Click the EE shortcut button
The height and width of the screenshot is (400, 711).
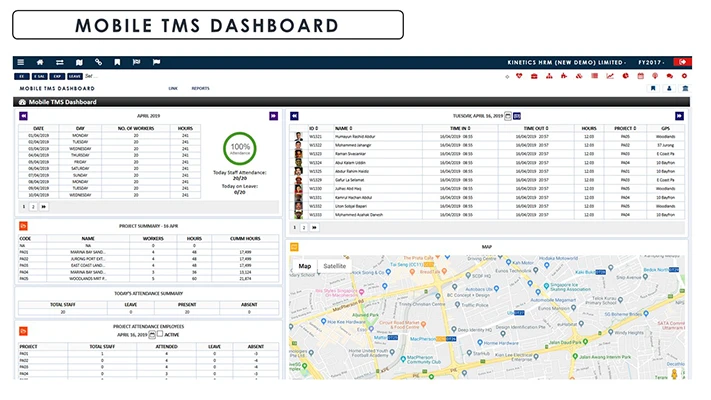click(x=22, y=76)
